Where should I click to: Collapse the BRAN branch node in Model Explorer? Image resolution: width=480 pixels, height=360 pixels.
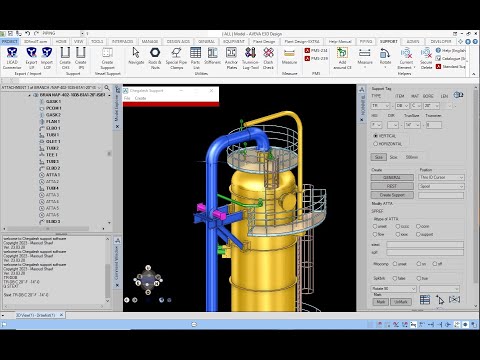click(30, 95)
